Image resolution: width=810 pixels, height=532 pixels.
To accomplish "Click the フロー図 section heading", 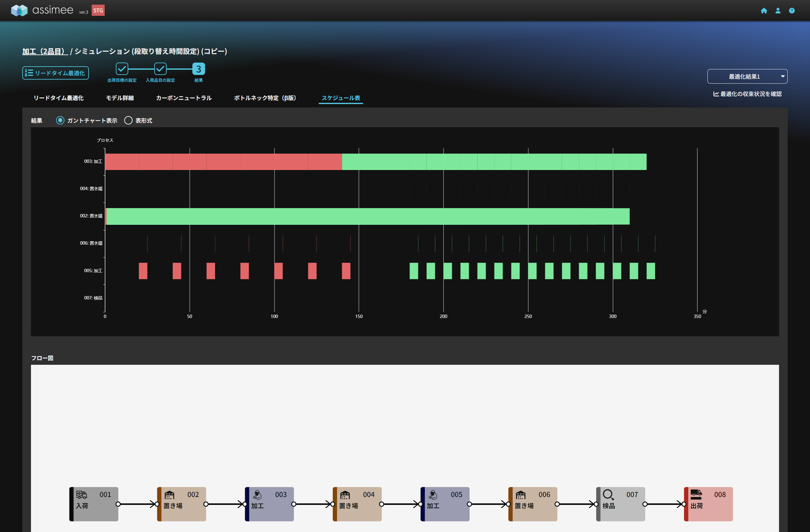I will pyautogui.click(x=42, y=358).
